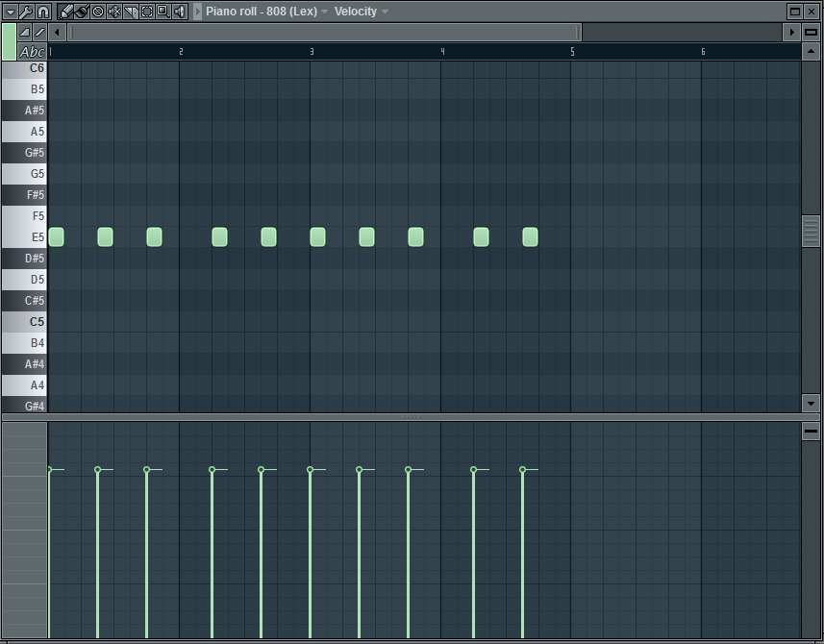The height and width of the screenshot is (644, 824).
Task: Click the E5 piano key
Action: coord(24,237)
